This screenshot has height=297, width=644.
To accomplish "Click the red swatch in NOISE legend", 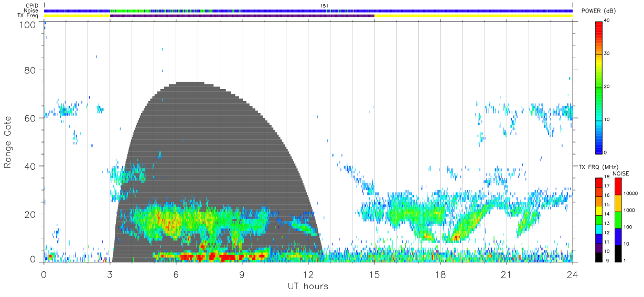I will pyautogui.click(x=617, y=186).
